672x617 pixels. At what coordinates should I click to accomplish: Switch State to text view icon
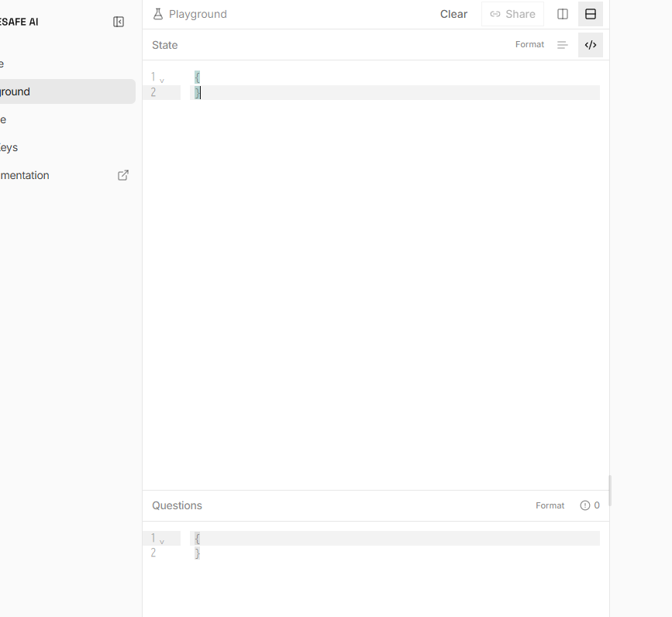click(563, 45)
